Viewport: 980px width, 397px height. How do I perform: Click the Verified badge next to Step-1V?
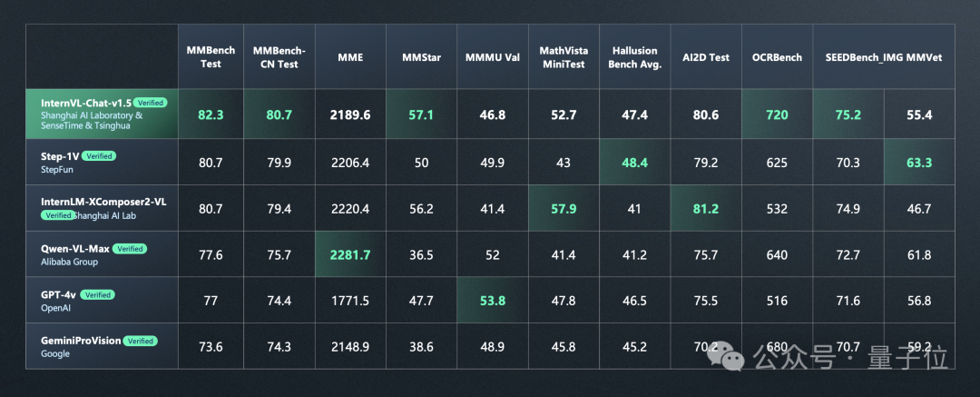(x=100, y=155)
